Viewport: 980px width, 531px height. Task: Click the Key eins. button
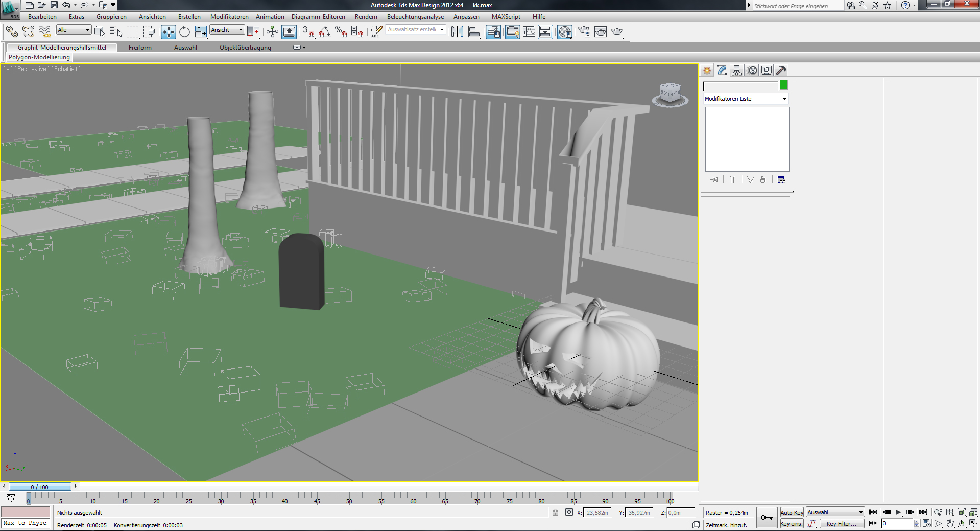[x=792, y=523]
